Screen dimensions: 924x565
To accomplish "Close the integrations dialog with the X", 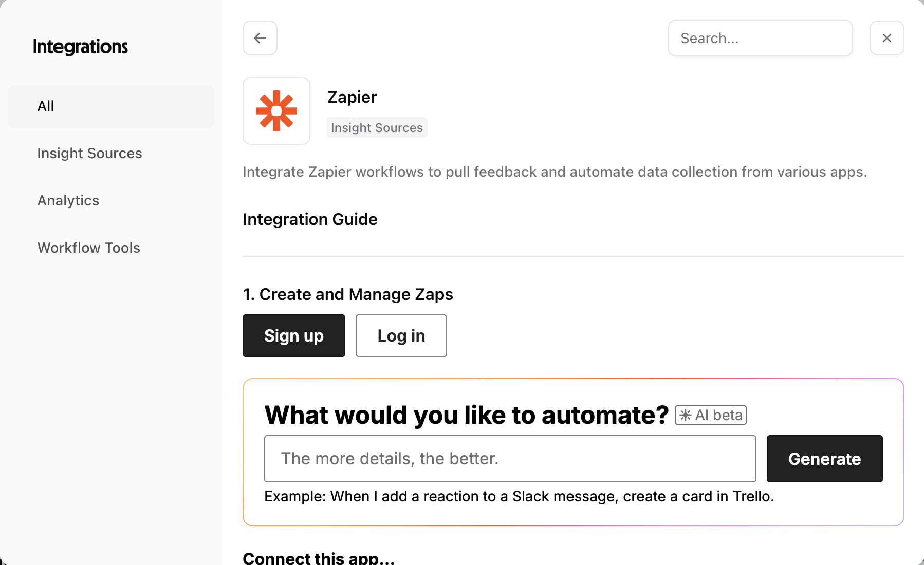I will pos(886,38).
